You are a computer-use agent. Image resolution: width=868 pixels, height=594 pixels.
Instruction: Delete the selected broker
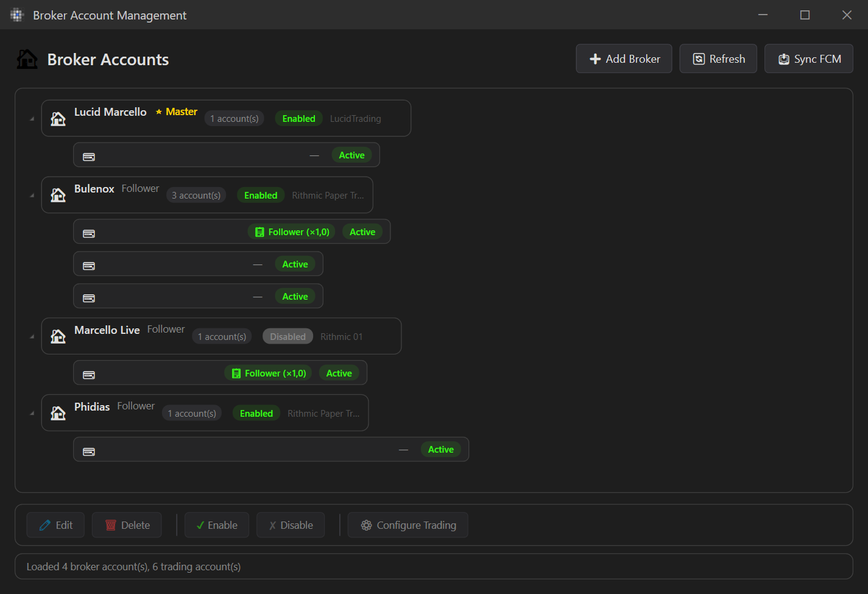(127, 525)
